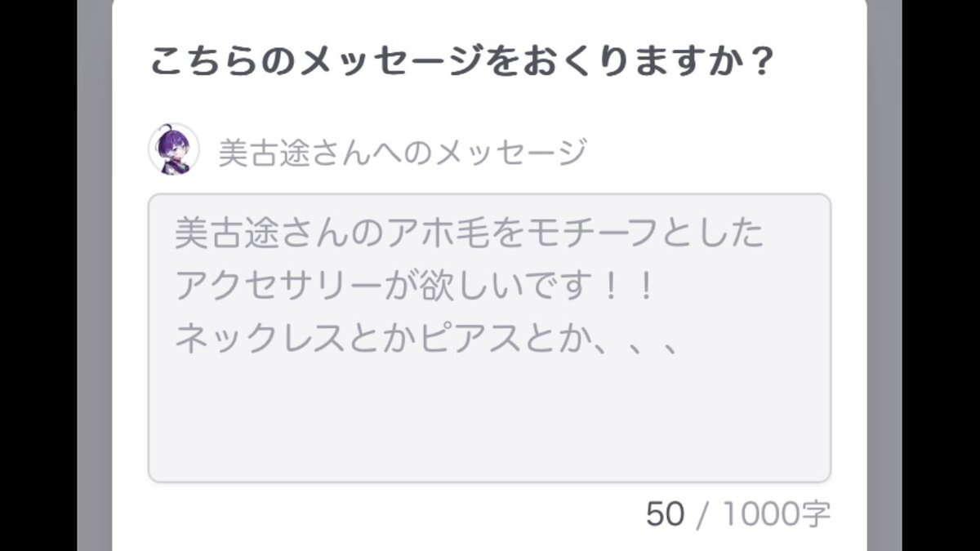
Task: Select the 美古途さんへのメッセージ recipient label
Action: click(x=403, y=153)
